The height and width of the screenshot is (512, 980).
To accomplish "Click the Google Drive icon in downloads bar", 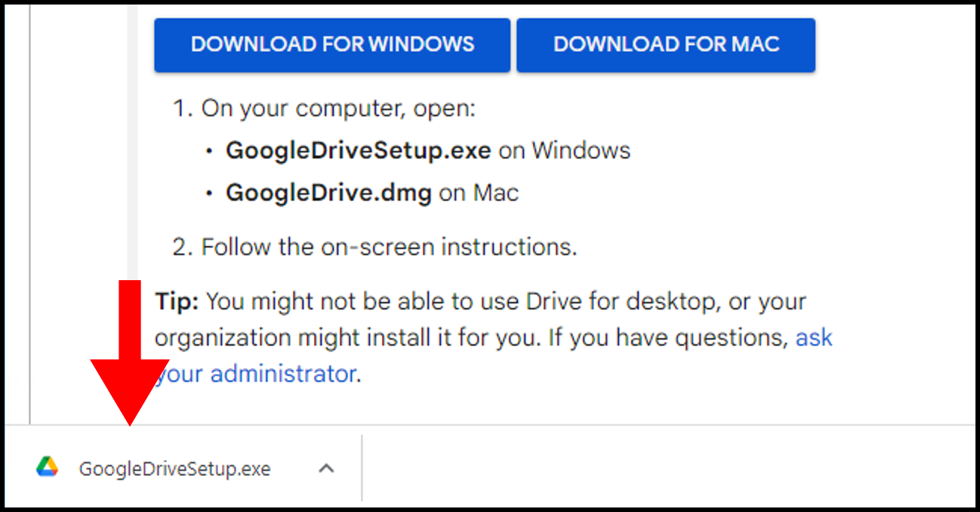I will [x=47, y=467].
